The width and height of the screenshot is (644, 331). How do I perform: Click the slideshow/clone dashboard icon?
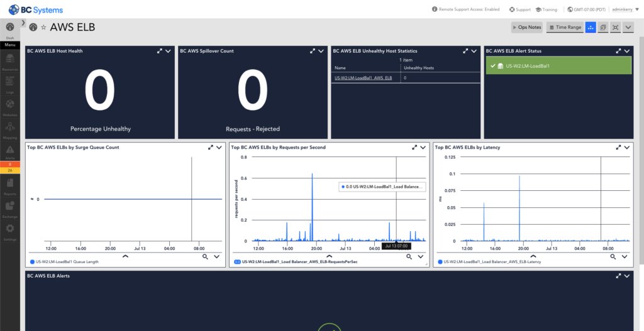click(x=603, y=27)
